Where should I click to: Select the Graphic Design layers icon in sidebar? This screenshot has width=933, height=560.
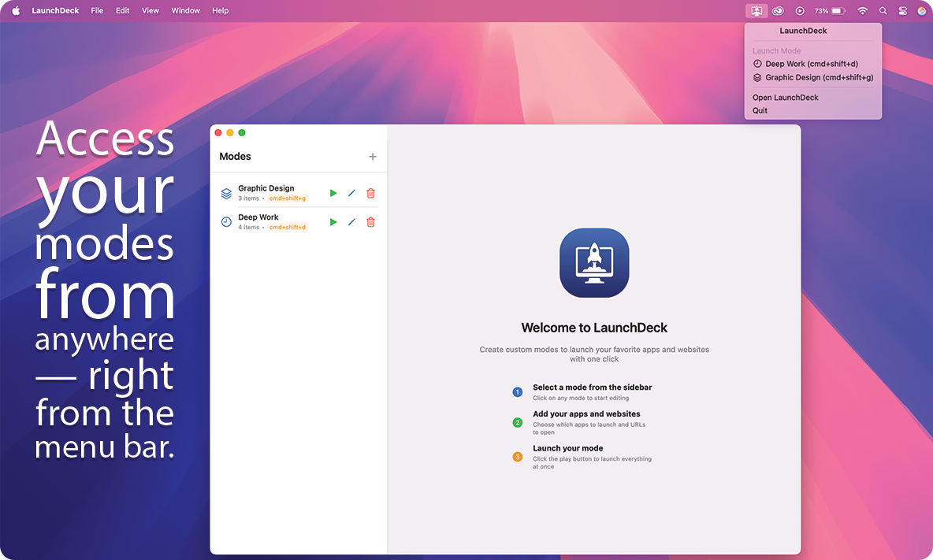coord(226,192)
